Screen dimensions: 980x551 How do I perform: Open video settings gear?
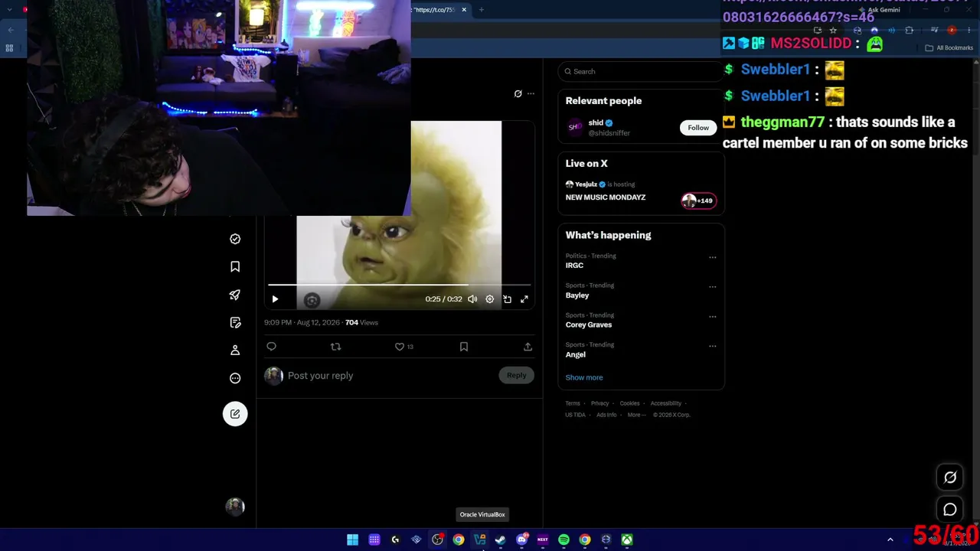click(490, 299)
